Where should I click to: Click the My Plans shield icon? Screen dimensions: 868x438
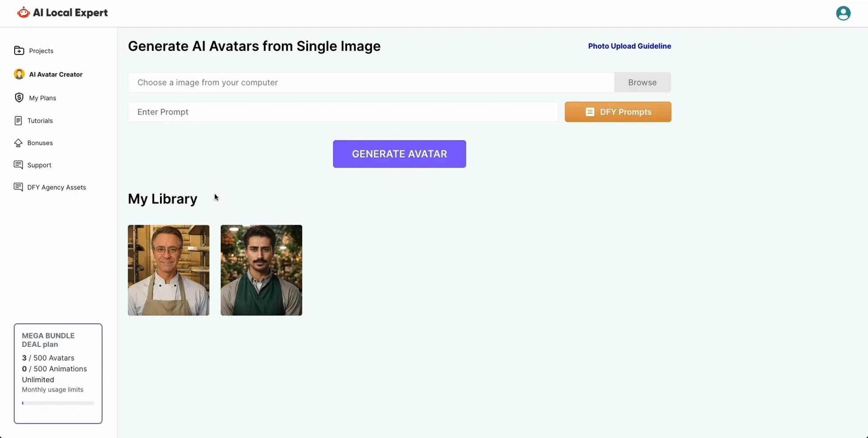coord(19,97)
